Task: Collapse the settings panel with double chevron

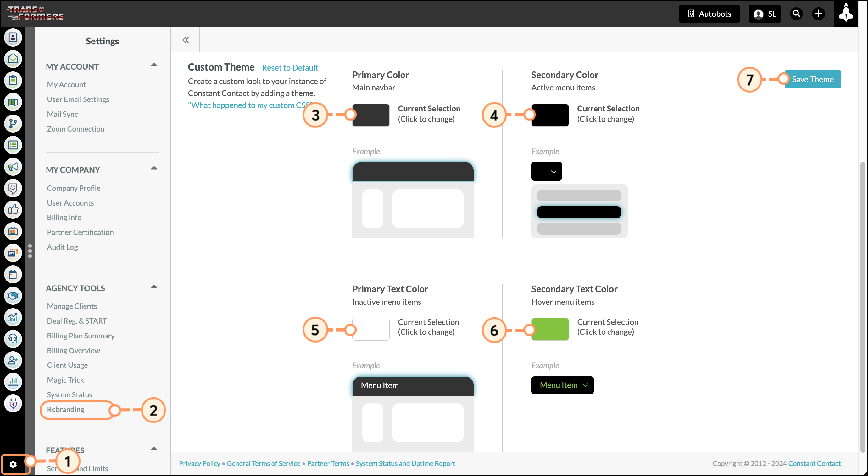Action: click(185, 40)
